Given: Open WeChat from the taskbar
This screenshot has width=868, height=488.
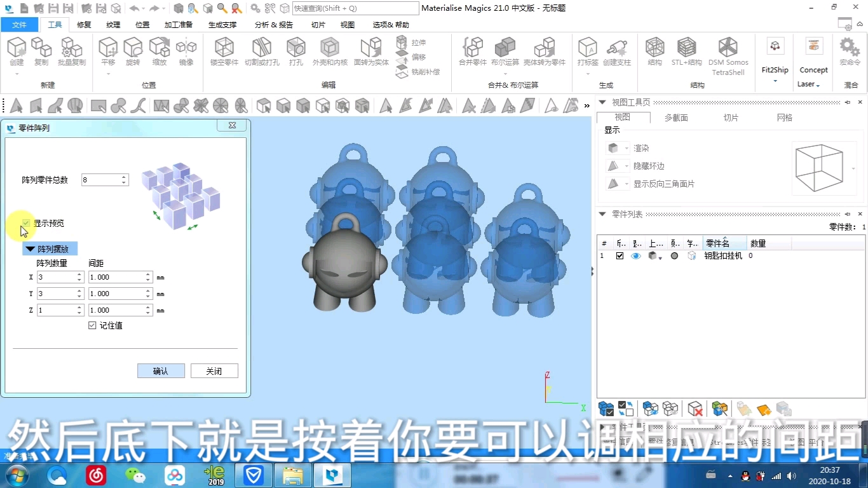Looking at the screenshot, I should [135, 475].
